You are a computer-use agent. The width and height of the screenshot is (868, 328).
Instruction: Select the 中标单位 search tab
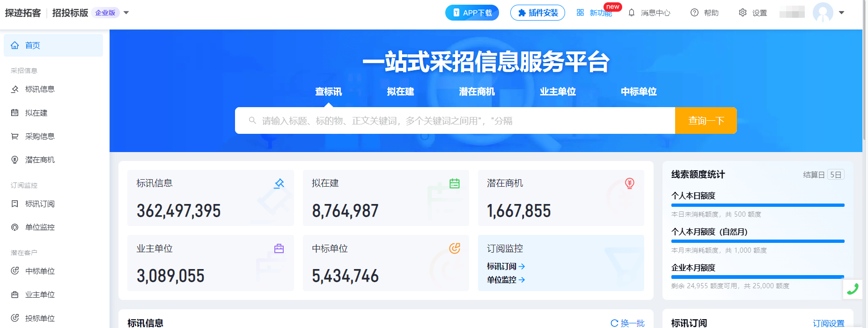[639, 92]
